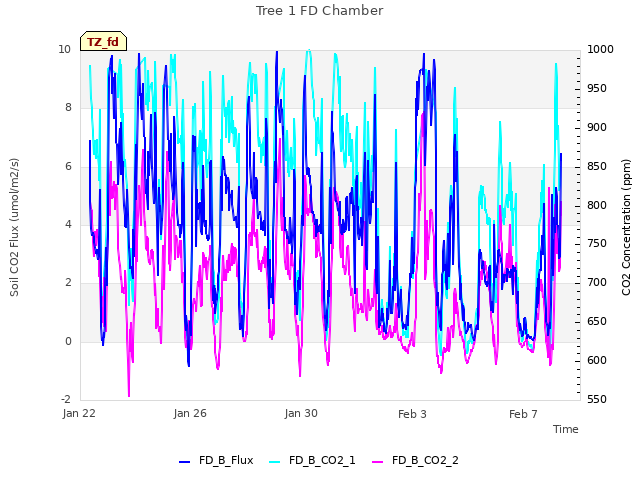Screen dimensions: 640x480
Task: Click the TZ_fd annotation label
Action: point(103,42)
